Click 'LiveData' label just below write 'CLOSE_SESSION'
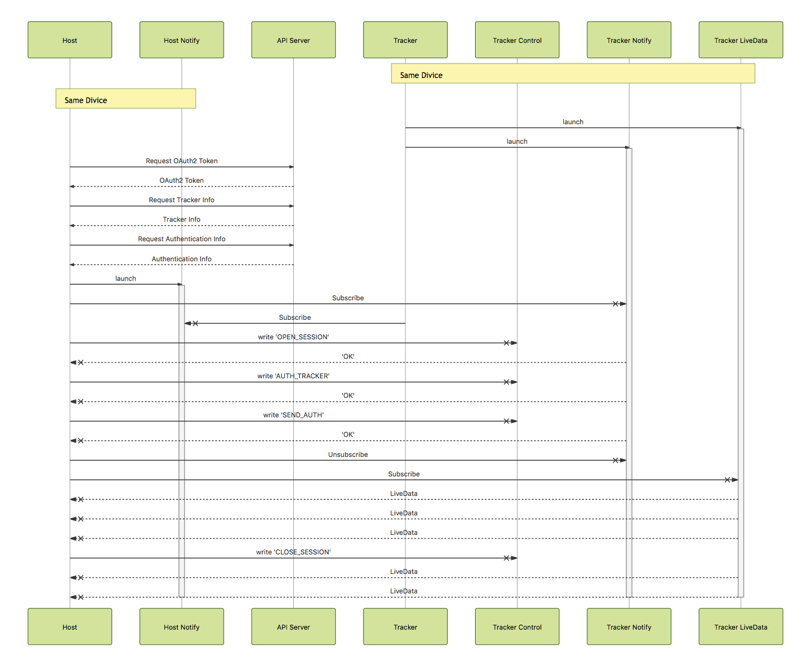Screen dimensions: 808x672 tap(404, 572)
